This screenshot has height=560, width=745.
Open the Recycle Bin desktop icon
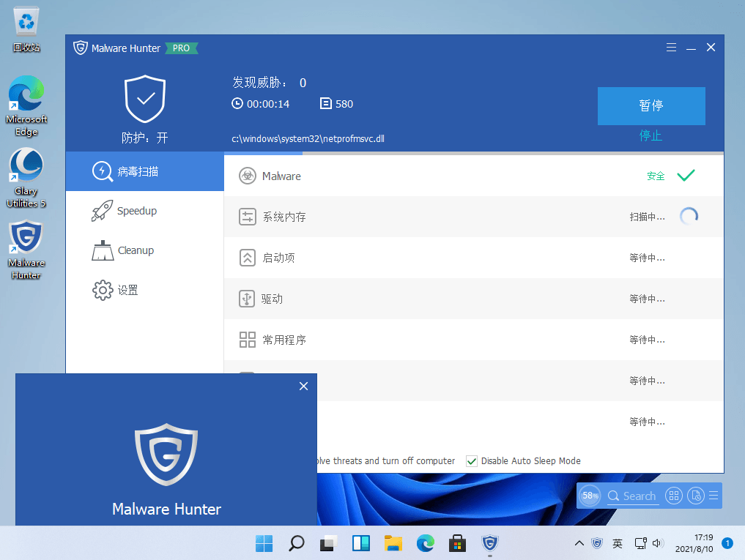[x=26, y=29]
